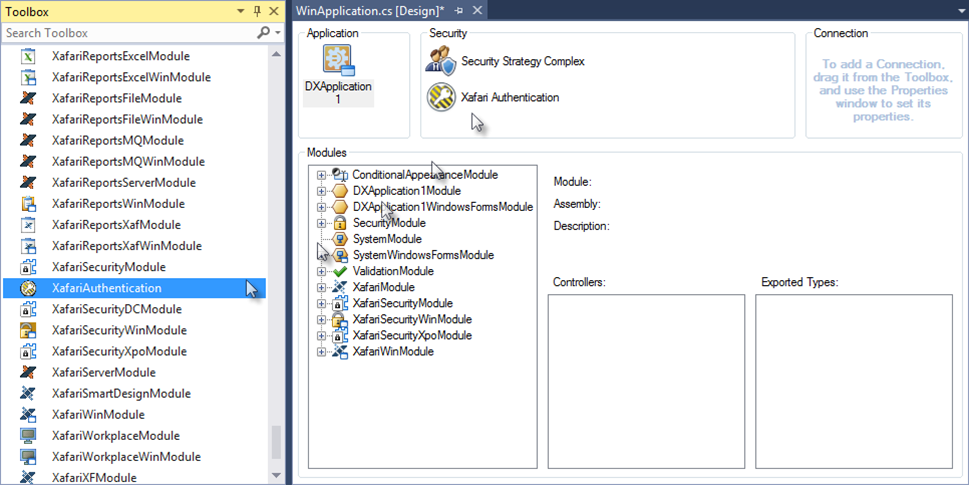Click the XafariWorkplaceWinModule icon
Image resolution: width=969 pixels, height=485 pixels.
(x=28, y=457)
